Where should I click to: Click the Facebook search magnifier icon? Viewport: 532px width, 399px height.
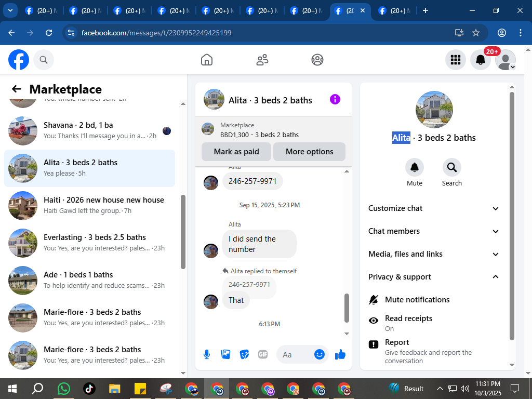point(44,60)
